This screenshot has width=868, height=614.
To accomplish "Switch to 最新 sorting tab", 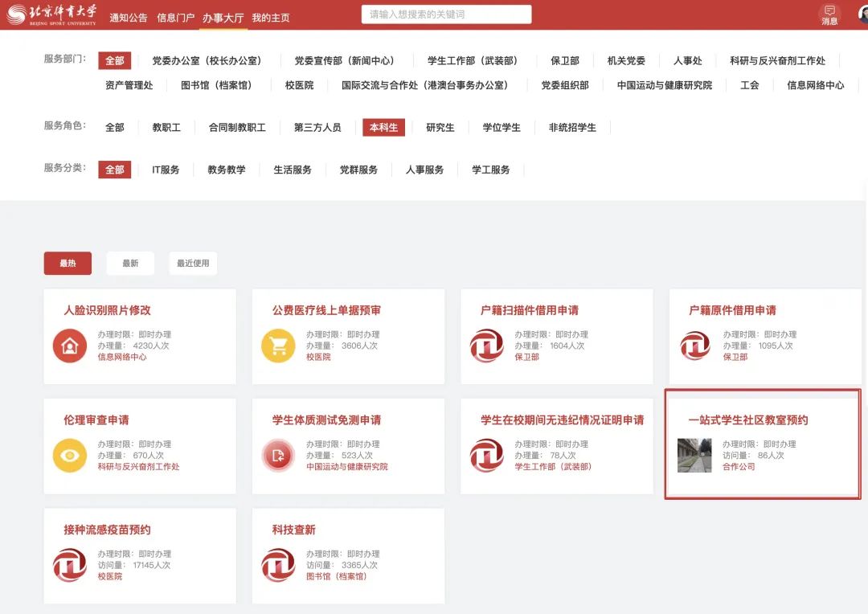I will click(x=130, y=263).
